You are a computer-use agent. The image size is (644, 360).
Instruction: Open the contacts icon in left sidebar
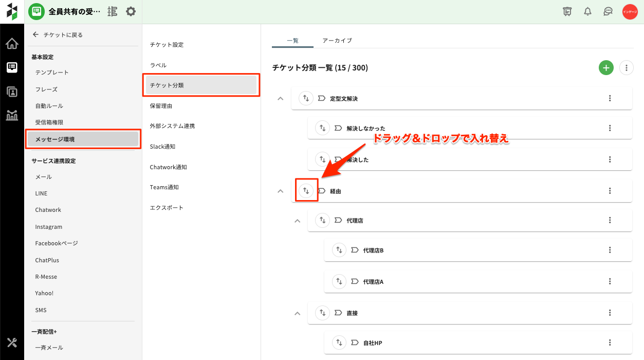(12, 92)
